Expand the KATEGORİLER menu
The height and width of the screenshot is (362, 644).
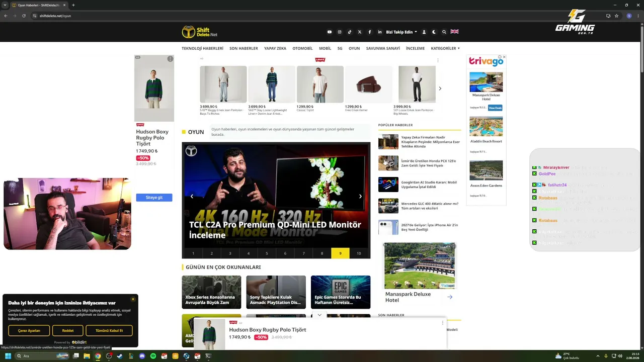(445, 48)
